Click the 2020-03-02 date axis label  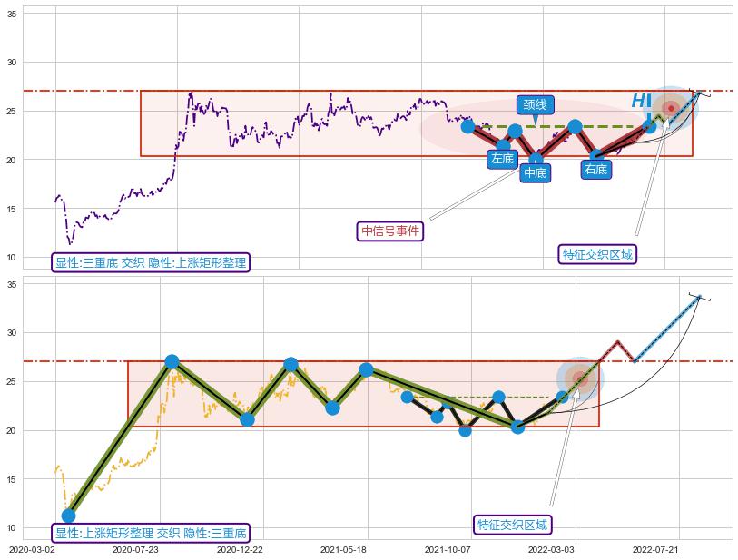[x=32, y=549]
